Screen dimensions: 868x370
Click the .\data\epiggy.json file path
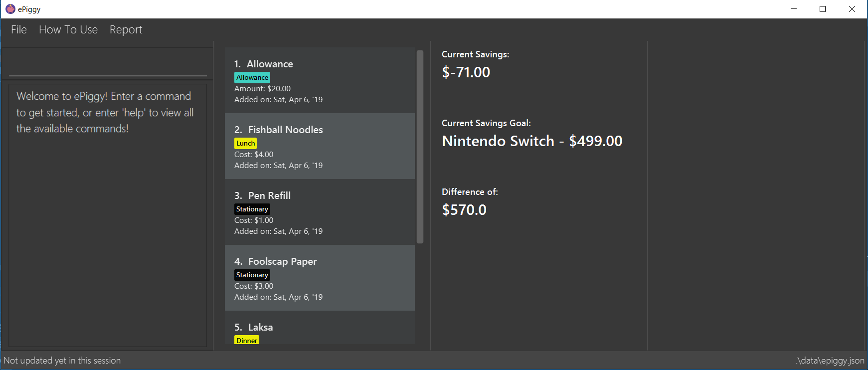pyautogui.click(x=830, y=361)
